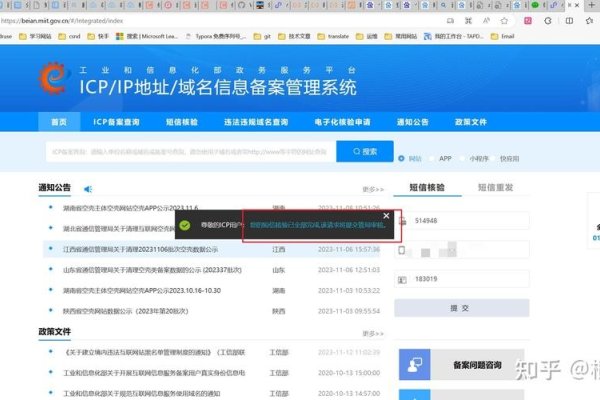Open the 短信核验 navigation menu item
The height and width of the screenshot is (400, 600).
click(x=182, y=122)
